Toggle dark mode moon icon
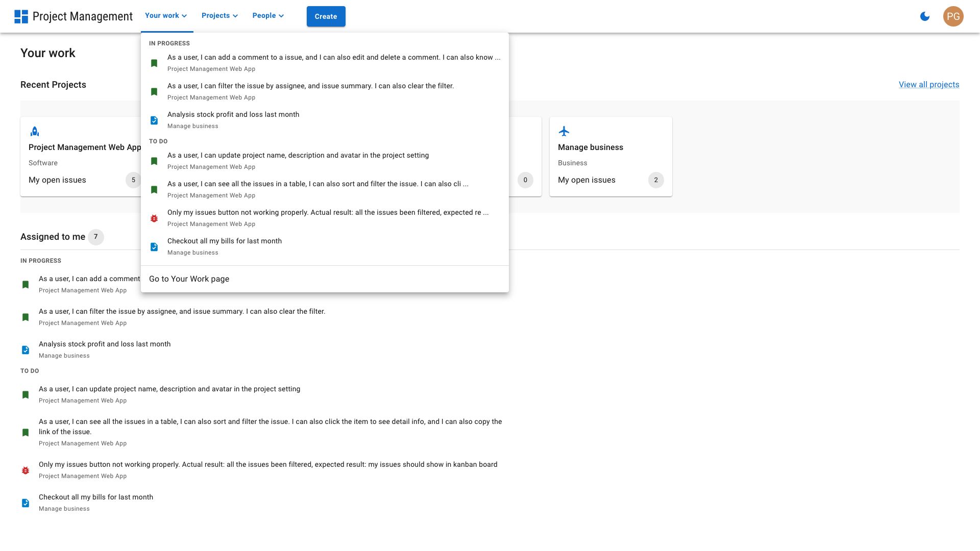 pos(925,16)
